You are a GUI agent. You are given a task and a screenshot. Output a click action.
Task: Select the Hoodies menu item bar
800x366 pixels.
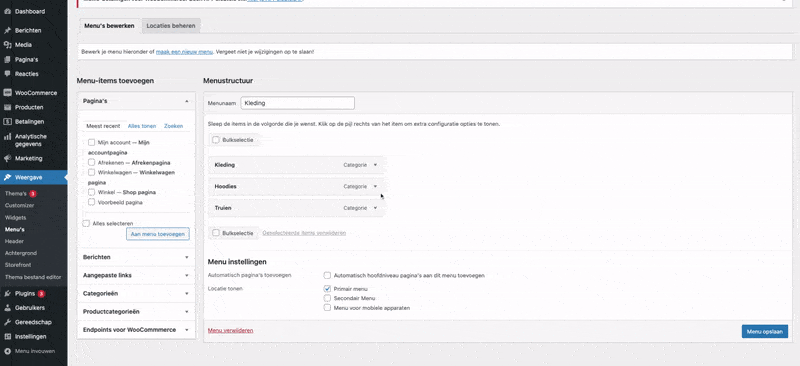(x=296, y=186)
